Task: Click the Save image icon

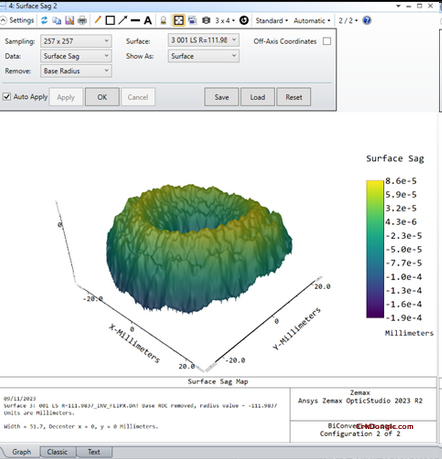Action: click(x=69, y=21)
